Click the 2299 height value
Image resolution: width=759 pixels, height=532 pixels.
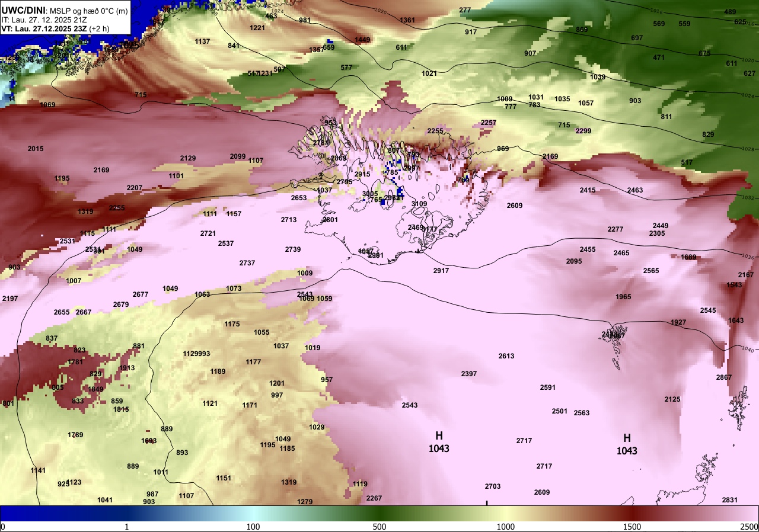(583, 131)
